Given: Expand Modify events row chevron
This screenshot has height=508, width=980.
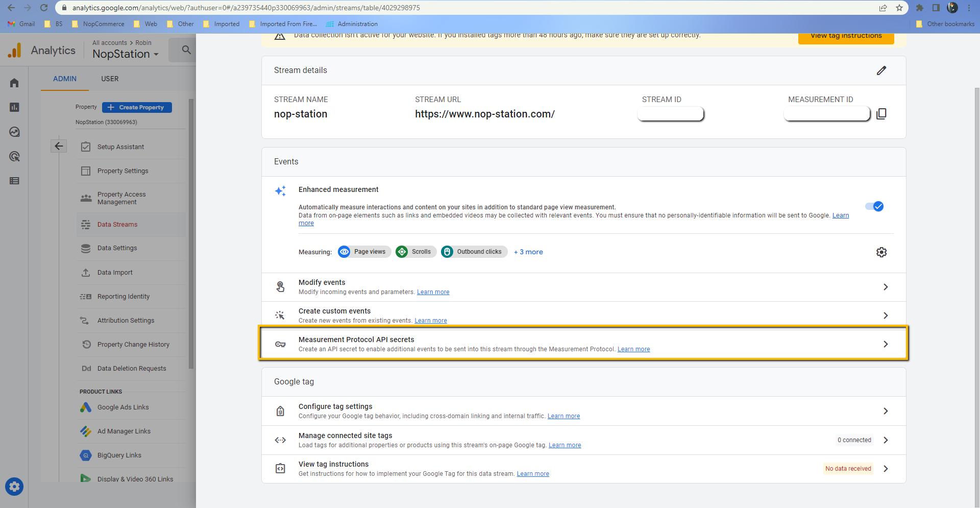Looking at the screenshot, I should pyautogui.click(x=886, y=287).
